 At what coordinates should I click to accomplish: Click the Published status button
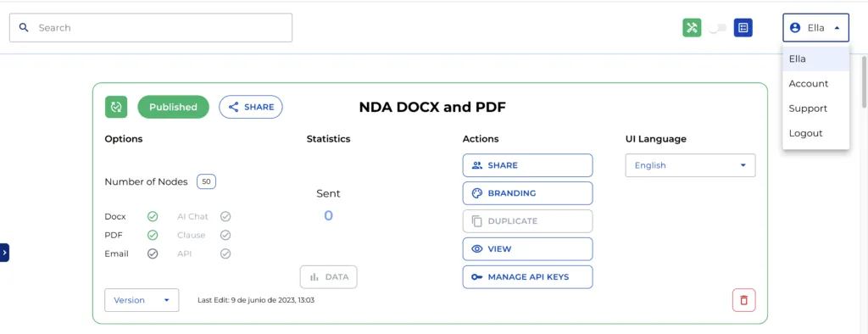pos(173,107)
